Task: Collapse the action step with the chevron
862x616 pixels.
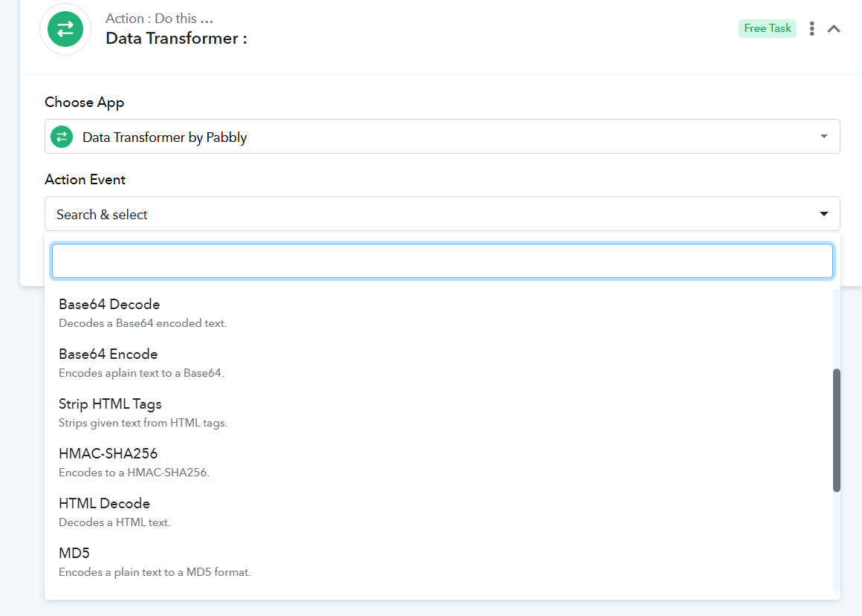Action: click(834, 28)
